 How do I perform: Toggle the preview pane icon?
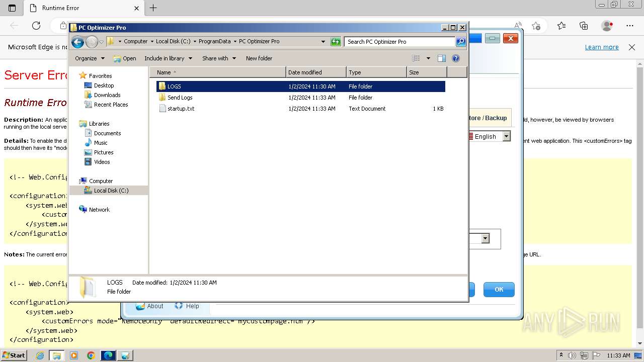[x=442, y=58]
